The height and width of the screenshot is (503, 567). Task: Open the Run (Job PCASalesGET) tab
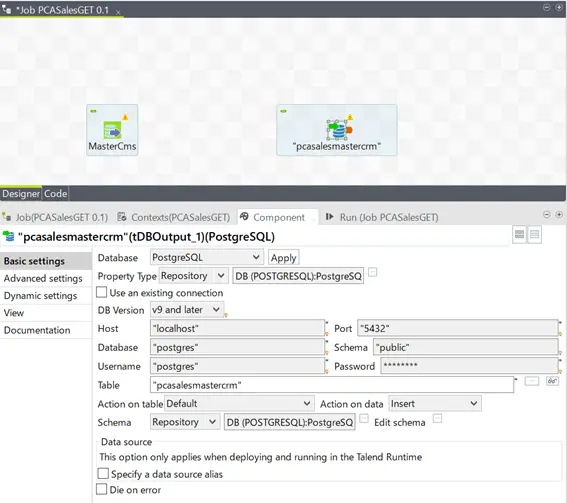[382, 217]
